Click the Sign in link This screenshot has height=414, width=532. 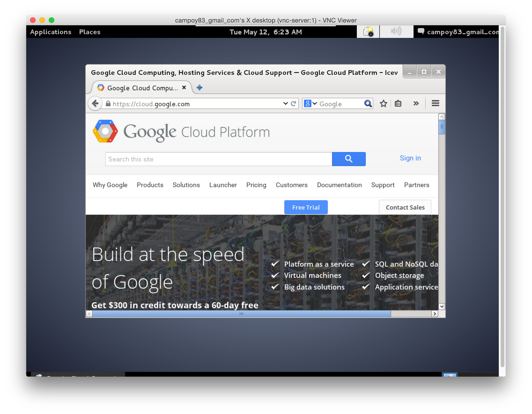(410, 158)
